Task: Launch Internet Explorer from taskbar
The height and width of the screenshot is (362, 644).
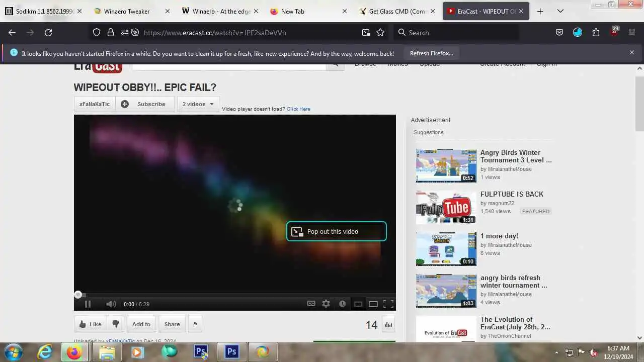Action: point(45,352)
